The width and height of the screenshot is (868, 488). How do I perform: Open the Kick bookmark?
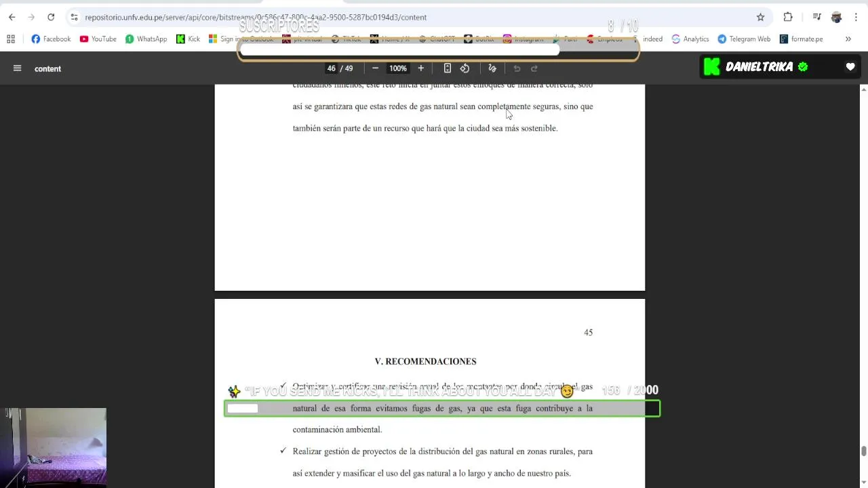coord(188,39)
